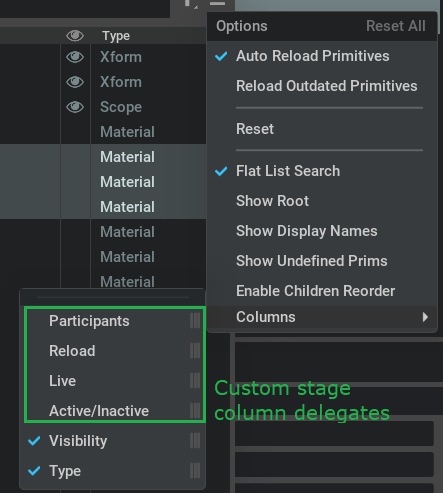Grab the drag handle beside Participants
This screenshot has width=443, height=493.
click(x=195, y=321)
